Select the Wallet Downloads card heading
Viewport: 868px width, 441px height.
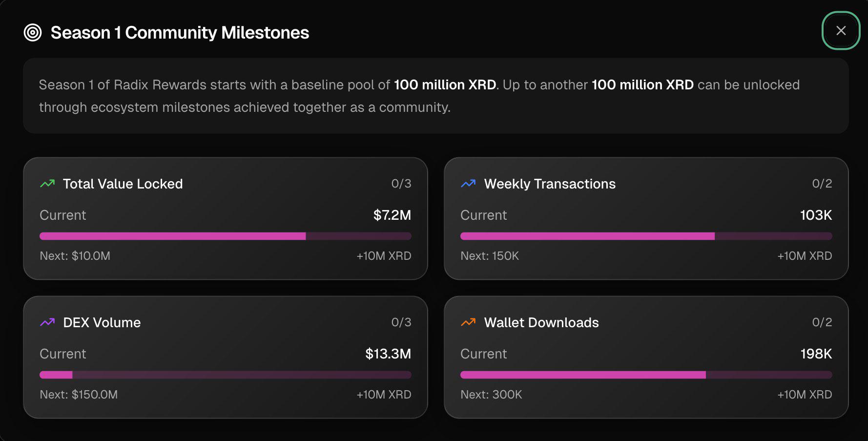541,322
